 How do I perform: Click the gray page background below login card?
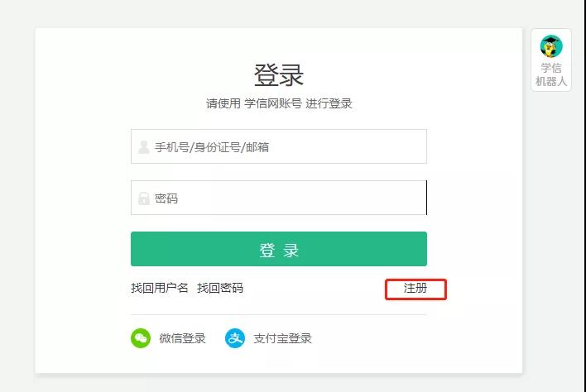click(279, 384)
